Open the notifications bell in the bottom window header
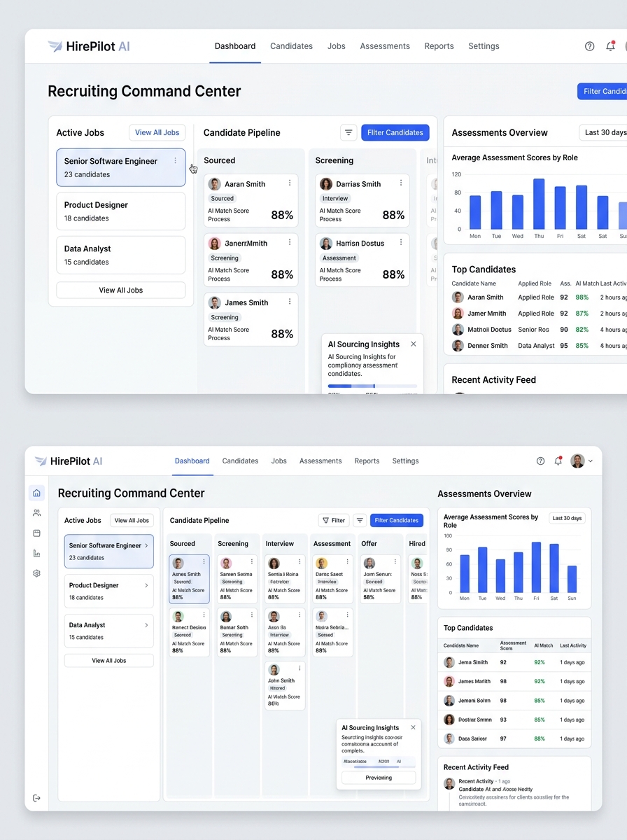The image size is (627, 840). tap(558, 461)
